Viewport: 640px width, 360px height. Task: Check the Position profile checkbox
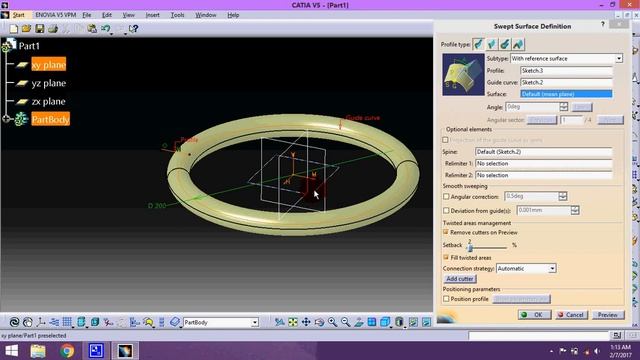click(446, 299)
